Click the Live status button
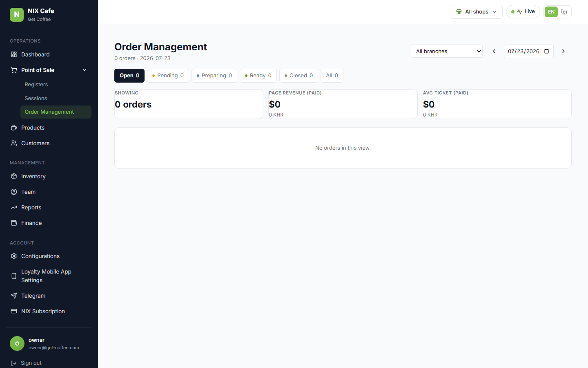 coord(523,11)
